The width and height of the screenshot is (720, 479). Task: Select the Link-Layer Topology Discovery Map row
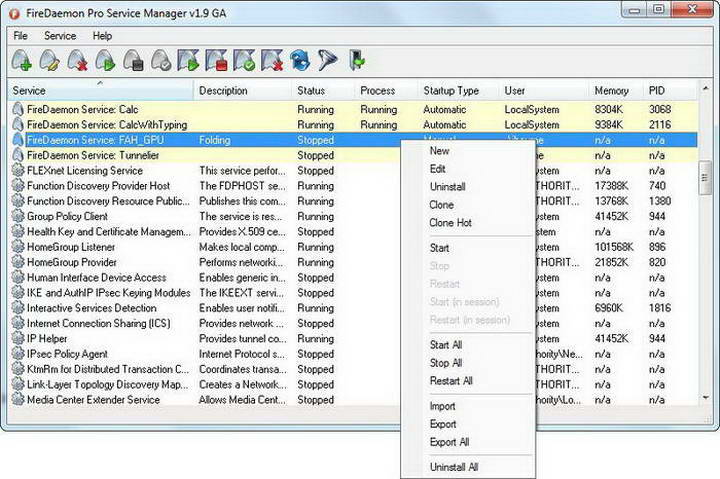pos(353,384)
